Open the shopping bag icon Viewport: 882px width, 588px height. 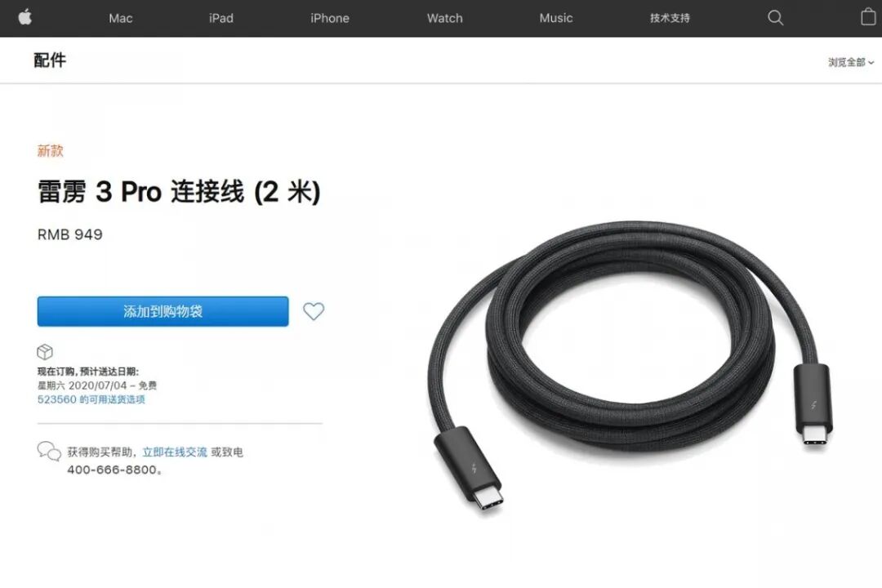pyautogui.click(x=868, y=17)
